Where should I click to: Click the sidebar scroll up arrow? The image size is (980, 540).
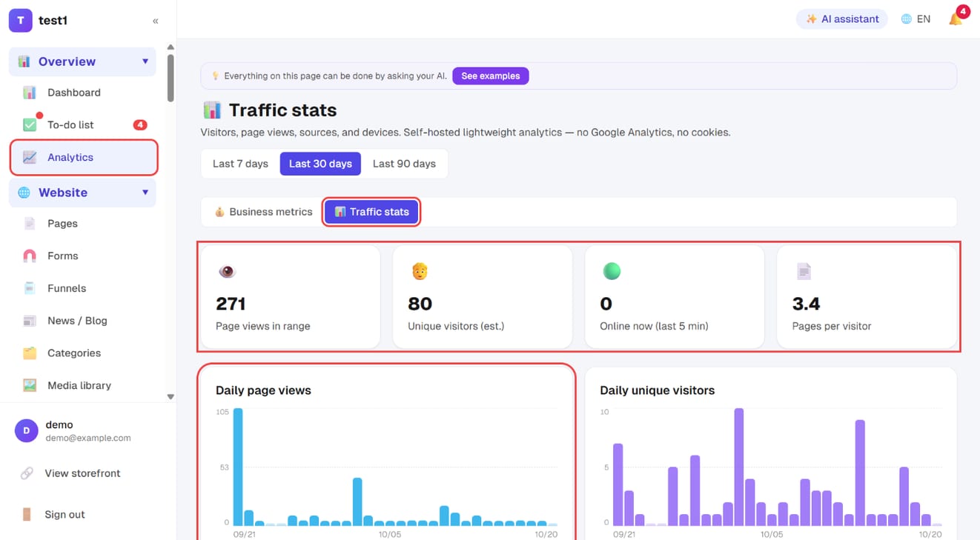170,47
